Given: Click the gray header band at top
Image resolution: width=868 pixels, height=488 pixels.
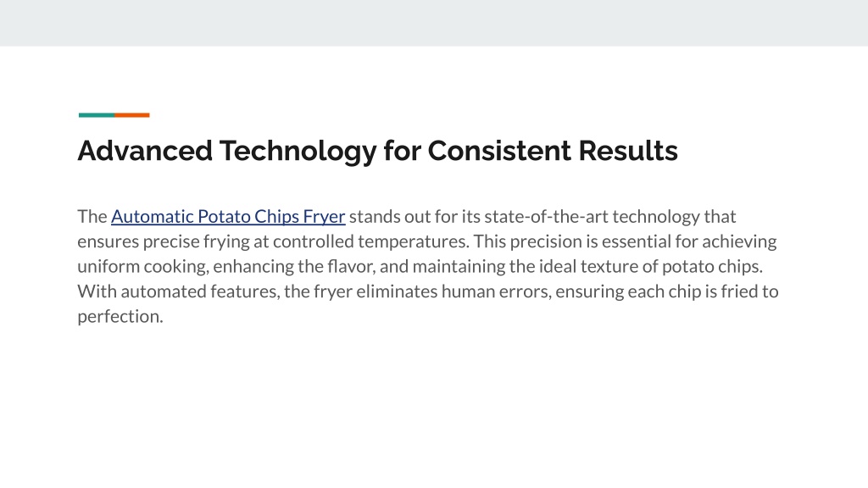Looking at the screenshot, I should pyautogui.click(x=434, y=23).
